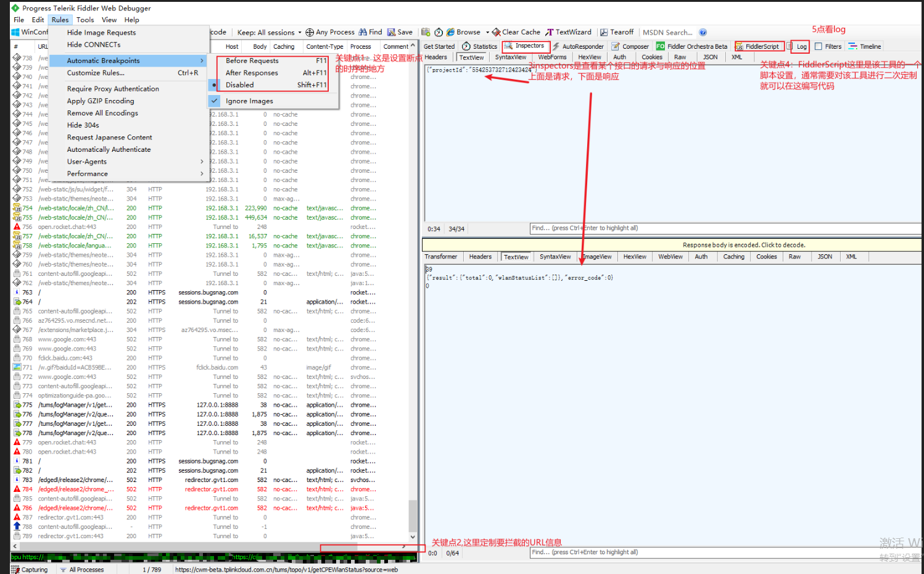The image size is (924, 574).
Task: Click the blue help icon beside MSDN Search
Action: tap(703, 32)
